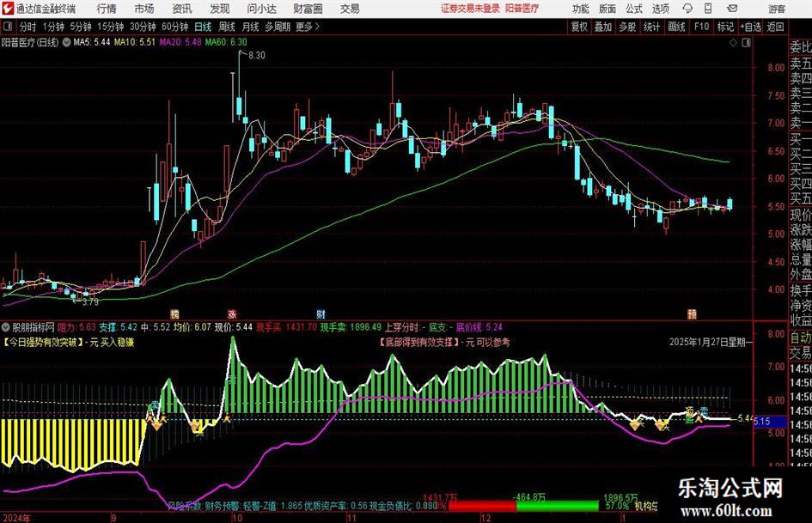This screenshot has width=812, height=523.
Task: Click the red 1431.7万 fund bar
Action: pos(483,505)
